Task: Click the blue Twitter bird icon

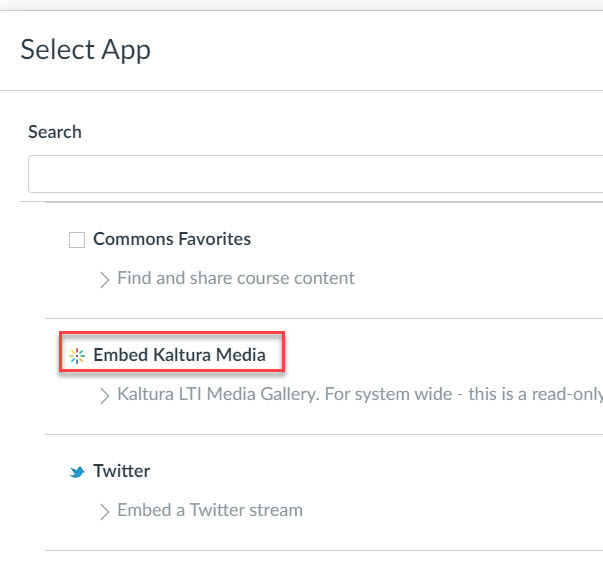Action: [x=77, y=471]
